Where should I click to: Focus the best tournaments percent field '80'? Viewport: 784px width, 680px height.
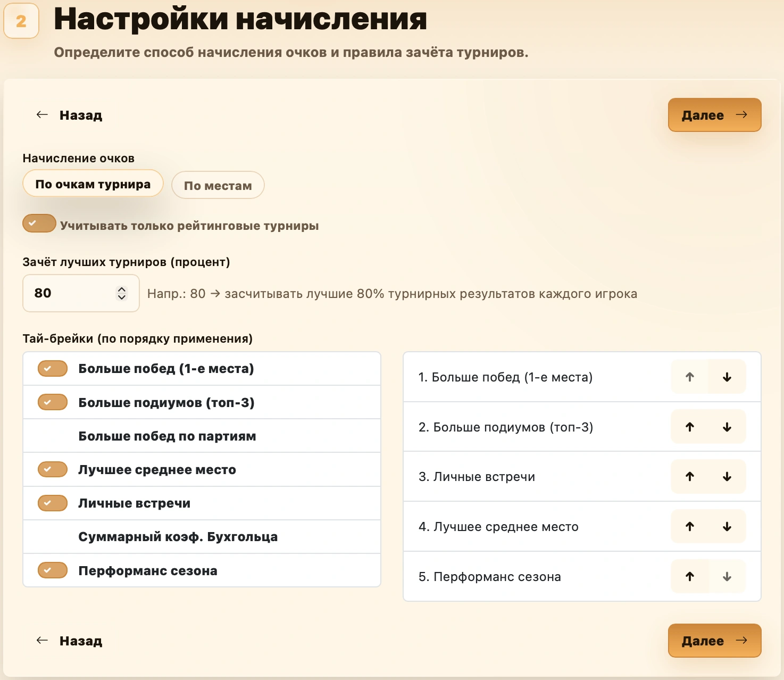pos(81,293)
